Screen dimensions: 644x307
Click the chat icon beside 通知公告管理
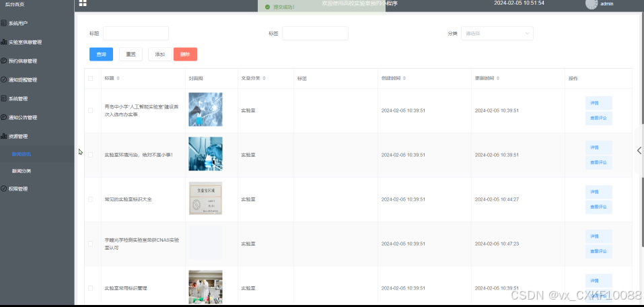pyautogui.click(x=3, y=117)
